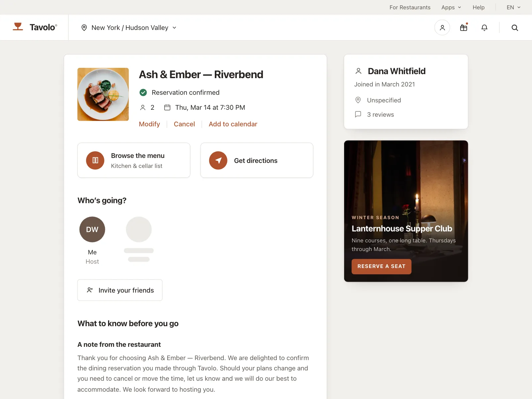The width and height of the screenshot is (532, 399).
Task: Open the user profile icon in the header
Action: point(442,28)
